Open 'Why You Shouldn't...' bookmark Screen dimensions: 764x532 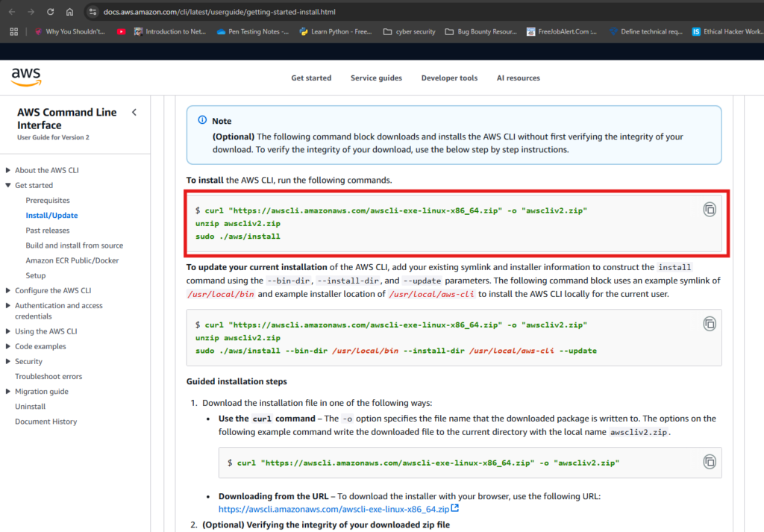click(69, 31)
